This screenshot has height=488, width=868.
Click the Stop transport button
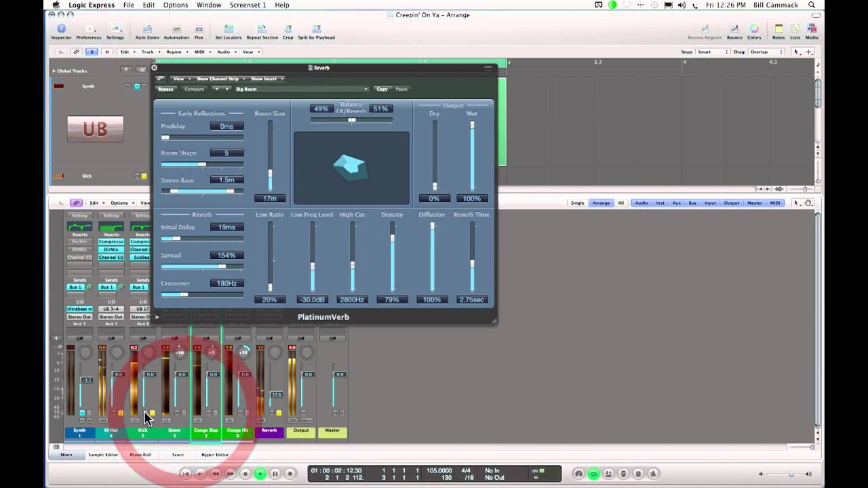245,474
